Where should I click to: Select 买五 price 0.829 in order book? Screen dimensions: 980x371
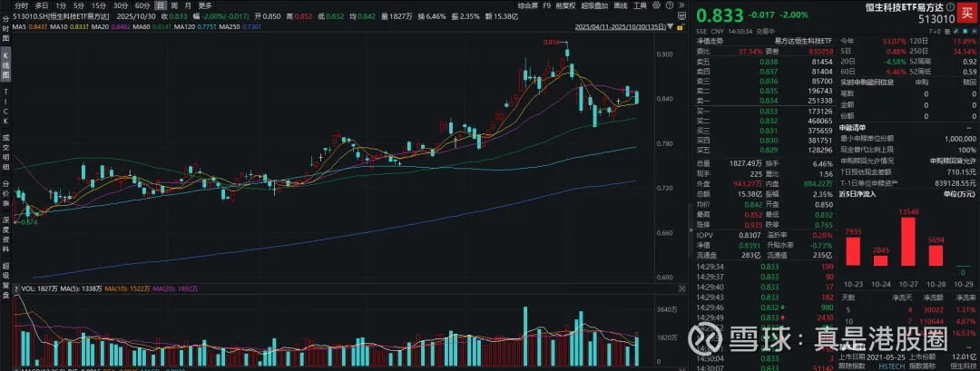pos(770,150)
